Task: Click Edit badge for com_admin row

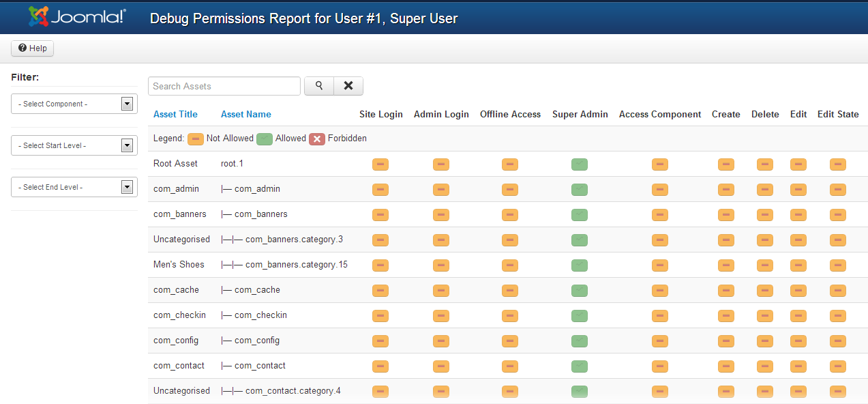Action: [798, 190]
